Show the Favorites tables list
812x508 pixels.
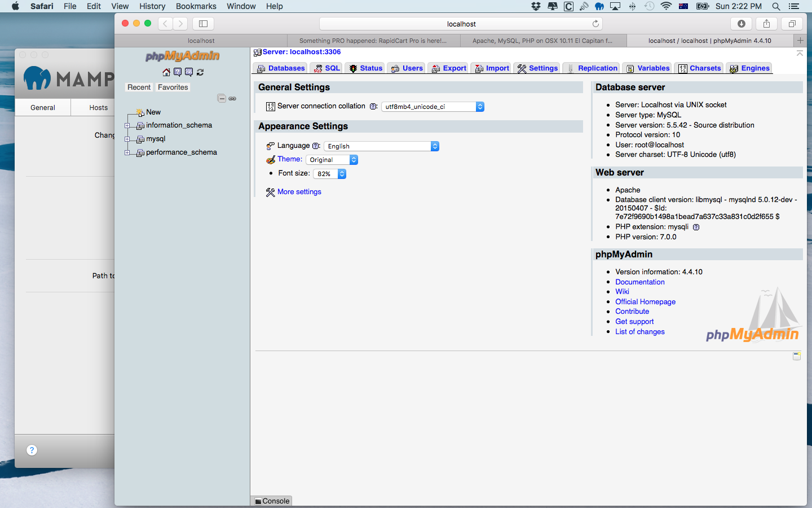173,87
